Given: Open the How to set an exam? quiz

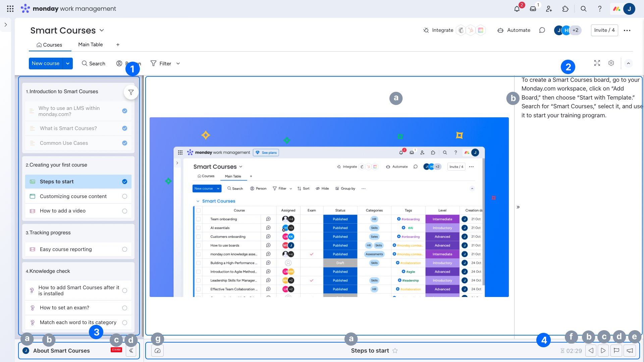Looking at the screenshot, I should pos(78,308).
